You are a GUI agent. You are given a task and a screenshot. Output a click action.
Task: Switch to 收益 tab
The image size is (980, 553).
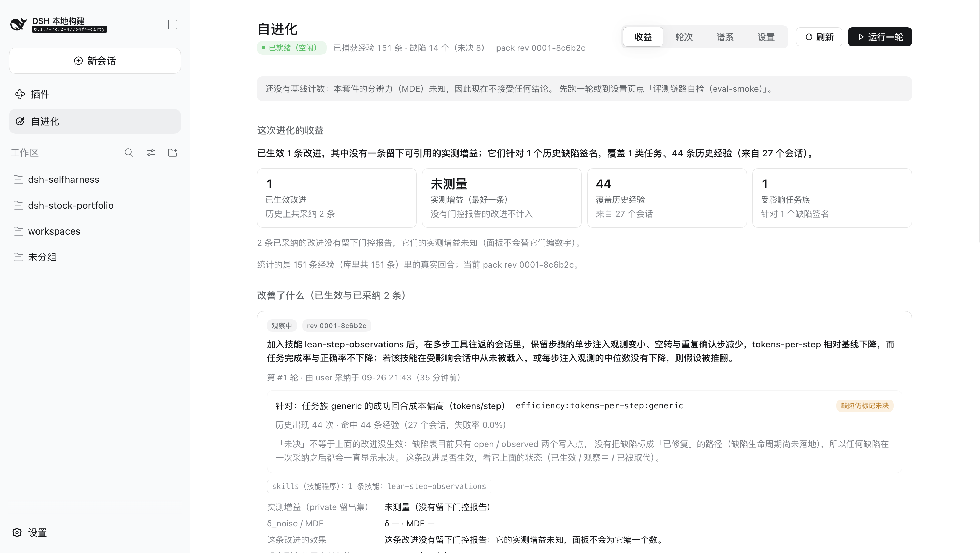click(x=643, y=37)
